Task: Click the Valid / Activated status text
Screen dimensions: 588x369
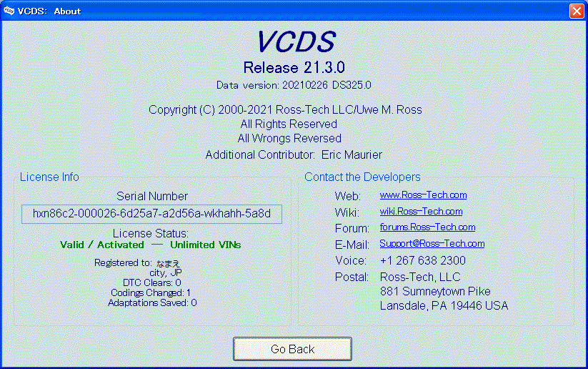Action: 102,245
